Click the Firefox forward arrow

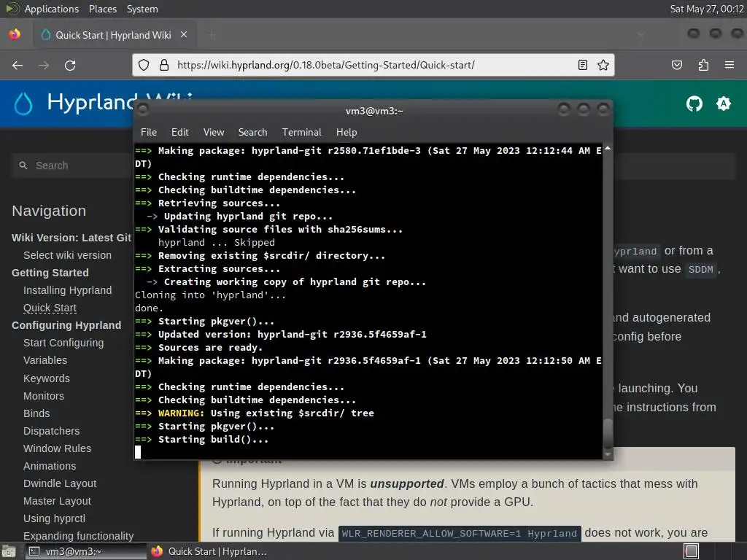(x=44, y=65)
